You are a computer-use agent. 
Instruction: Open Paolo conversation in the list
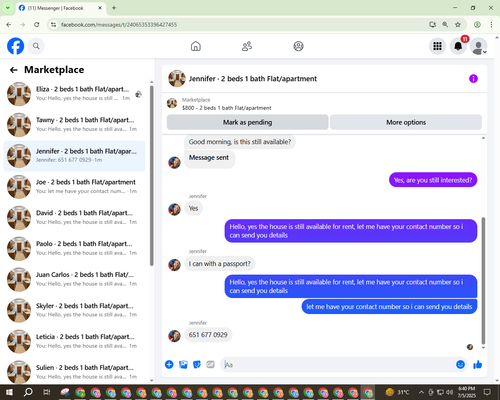[74, 248]
